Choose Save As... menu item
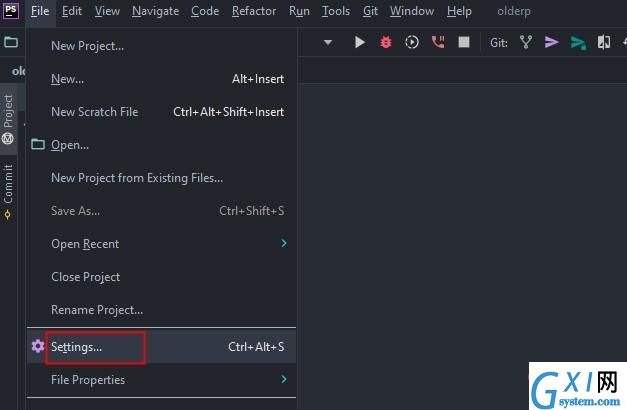 [162, 211]
